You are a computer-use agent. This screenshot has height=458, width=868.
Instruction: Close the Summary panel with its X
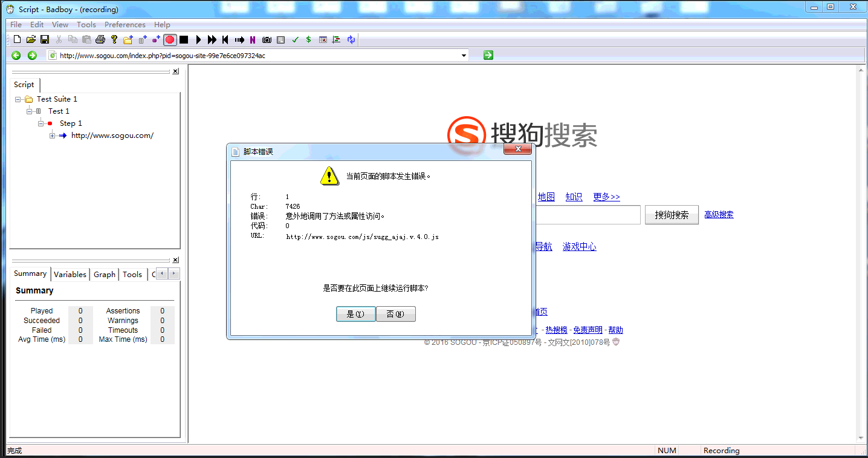pos(175,260)
